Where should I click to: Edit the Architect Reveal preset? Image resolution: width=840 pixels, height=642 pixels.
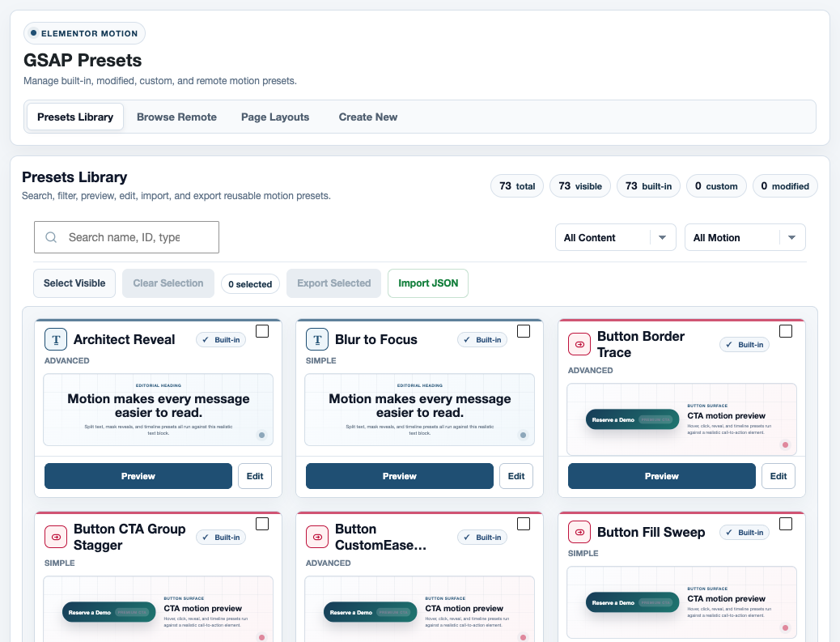point(255,476)
